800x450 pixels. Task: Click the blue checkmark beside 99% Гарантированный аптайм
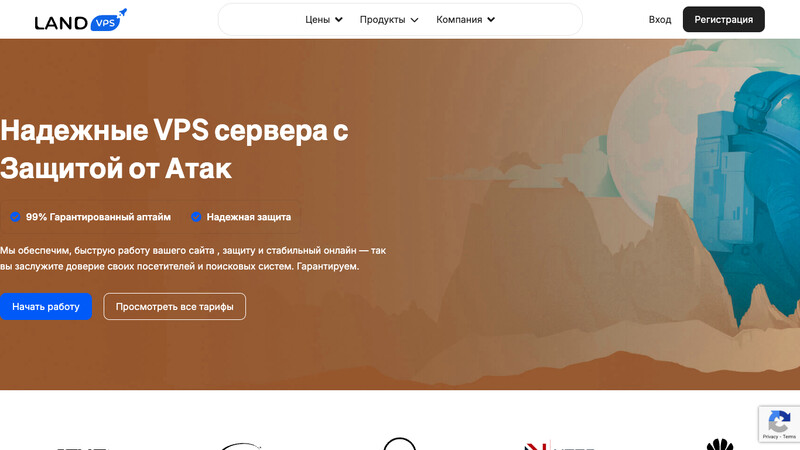pyautogui.click(x=15, y=217)
